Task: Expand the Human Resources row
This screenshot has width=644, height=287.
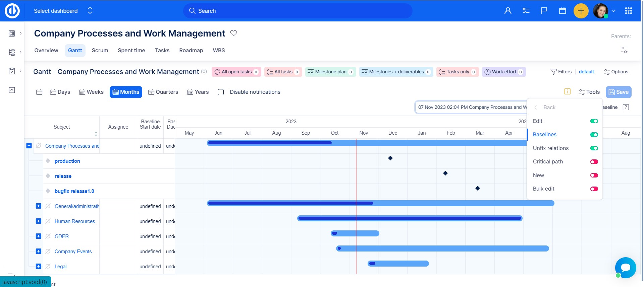Action: tap(39, 221)
